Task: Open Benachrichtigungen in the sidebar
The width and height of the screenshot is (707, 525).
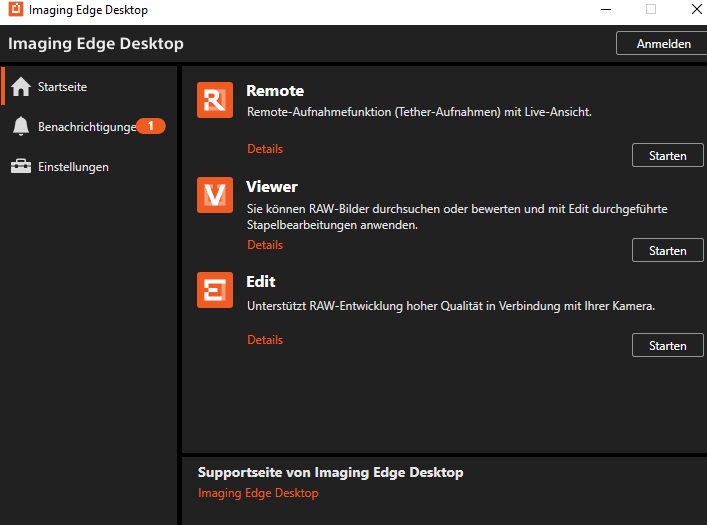Action: (x=89, y=126)
